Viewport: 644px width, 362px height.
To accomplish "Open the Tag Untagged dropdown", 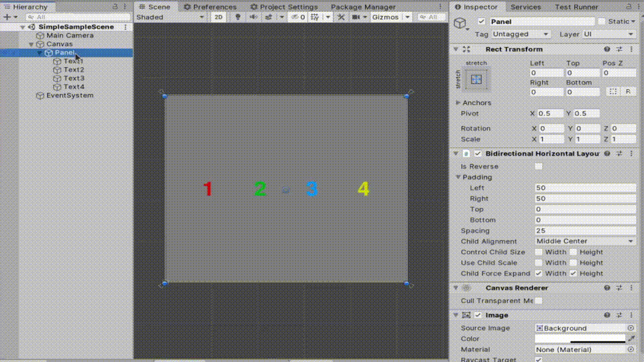I will click(x=521, y=34).
